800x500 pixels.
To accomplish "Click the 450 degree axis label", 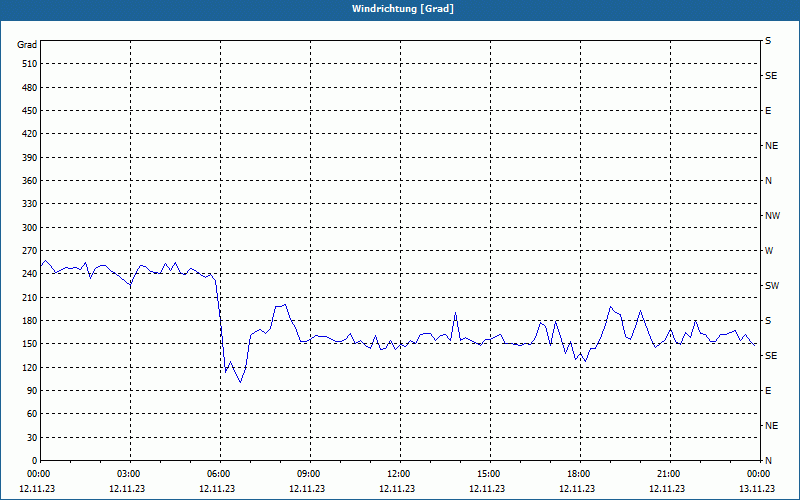I will (x=30, y=111).
